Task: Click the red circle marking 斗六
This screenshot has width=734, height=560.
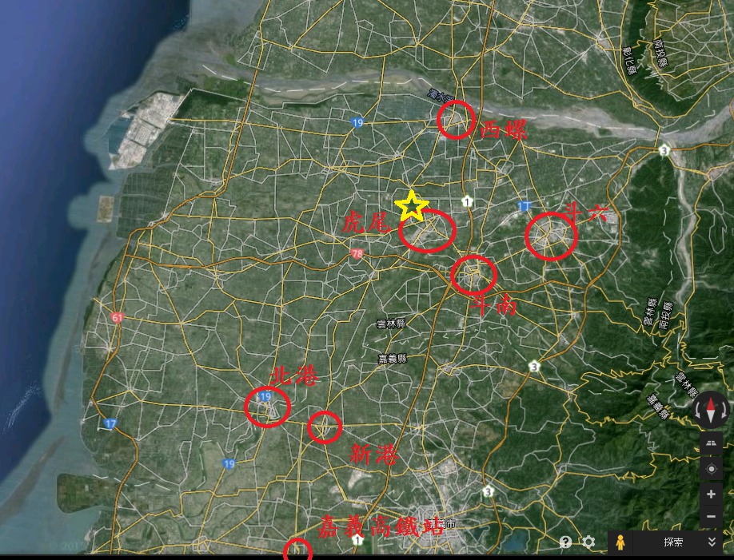Action: click(x=551, y=236)
